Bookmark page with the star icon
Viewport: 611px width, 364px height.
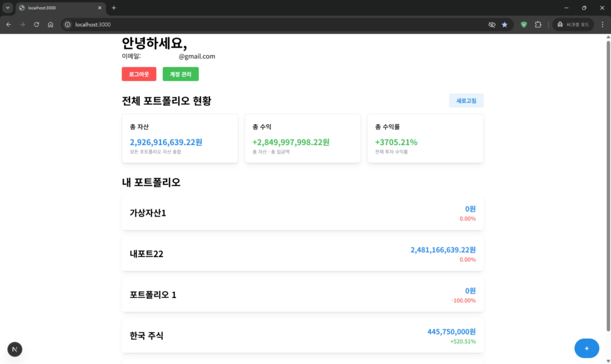point(504,24)
